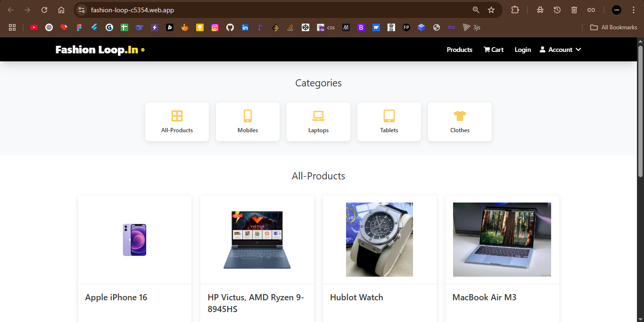Click the trash can extension icon
The width and height of the screenshot is (644, 322).
(574, 10)
